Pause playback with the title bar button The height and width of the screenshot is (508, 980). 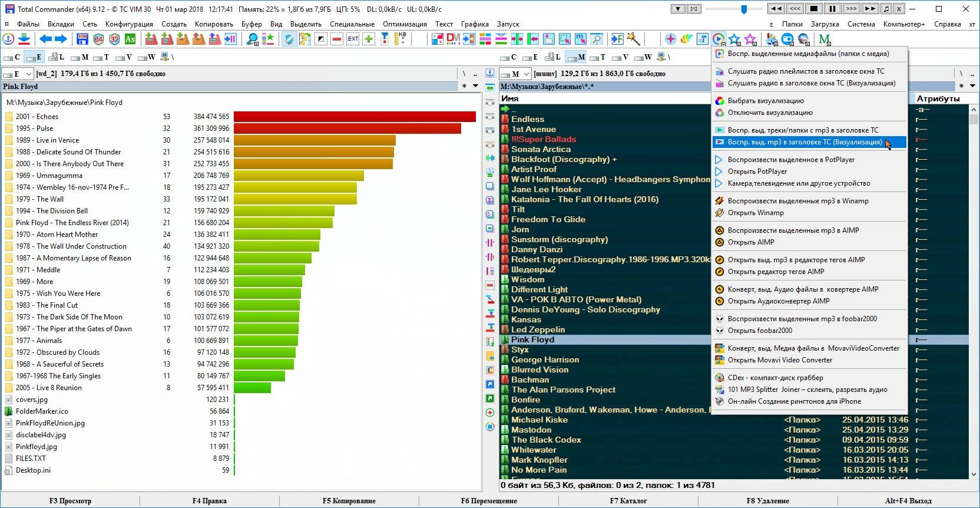833,9
